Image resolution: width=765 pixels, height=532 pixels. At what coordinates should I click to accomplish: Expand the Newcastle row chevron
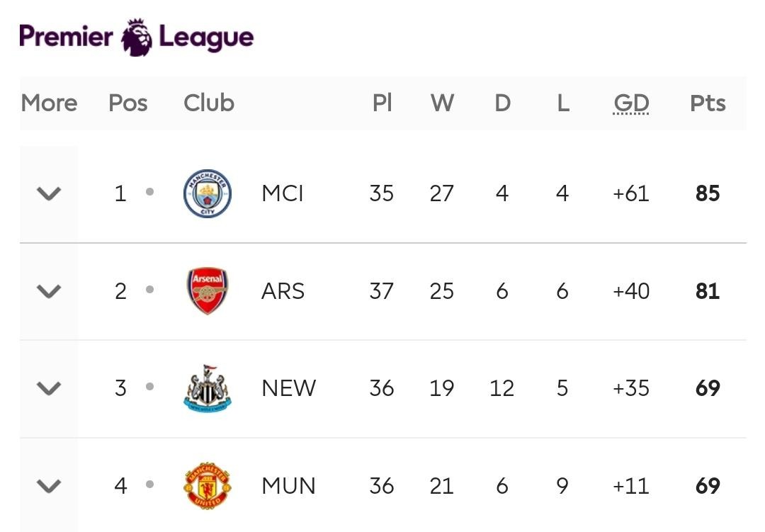49,388
